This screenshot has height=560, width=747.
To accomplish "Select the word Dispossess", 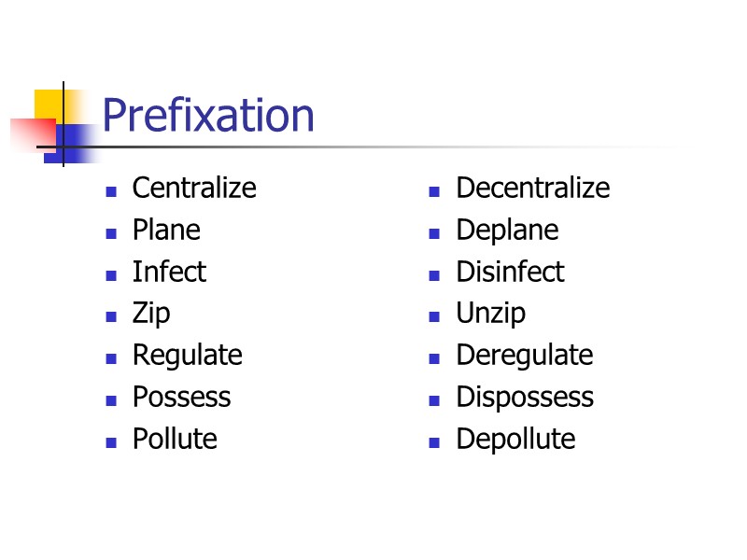I will point(525,397).
